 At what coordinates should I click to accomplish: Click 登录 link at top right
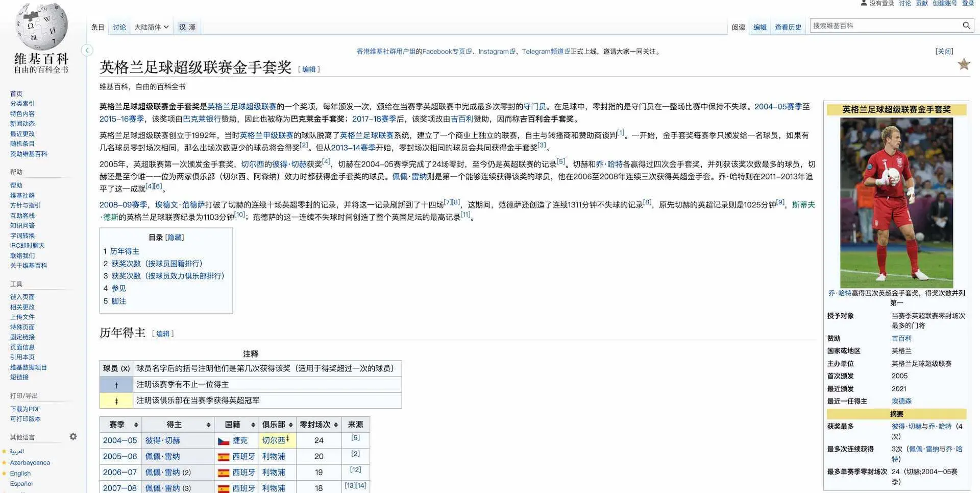coord(968,3)
